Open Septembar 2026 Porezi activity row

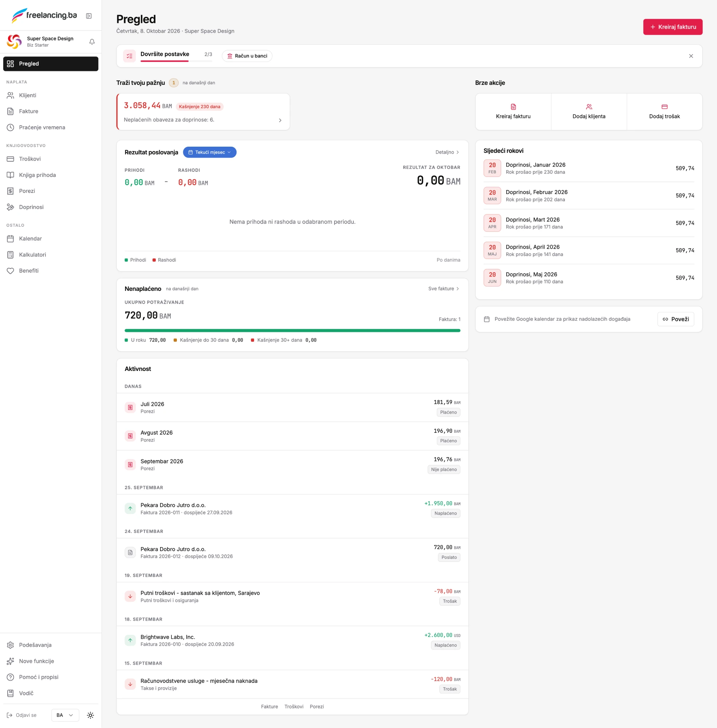pos(292,465)
